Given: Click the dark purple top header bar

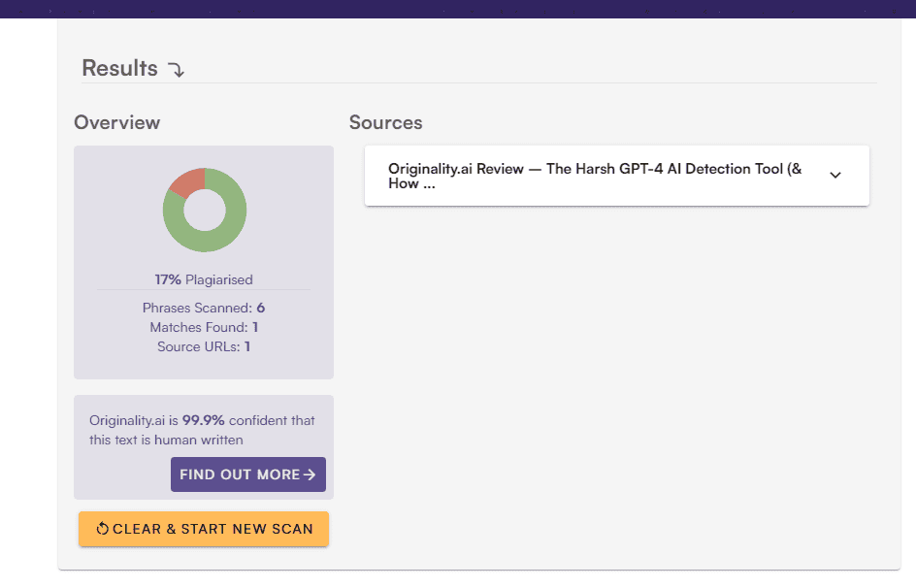Looking at the screenshot, I should [x=458, y=9].
